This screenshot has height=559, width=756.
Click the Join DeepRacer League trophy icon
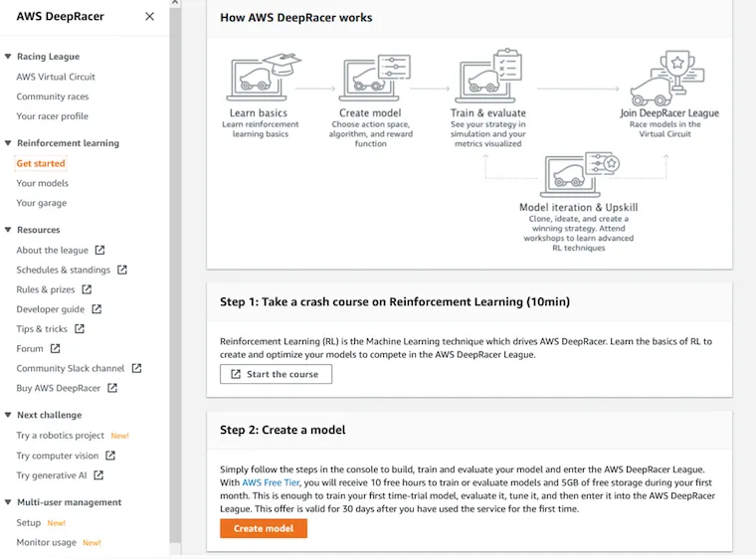[667, 78]
